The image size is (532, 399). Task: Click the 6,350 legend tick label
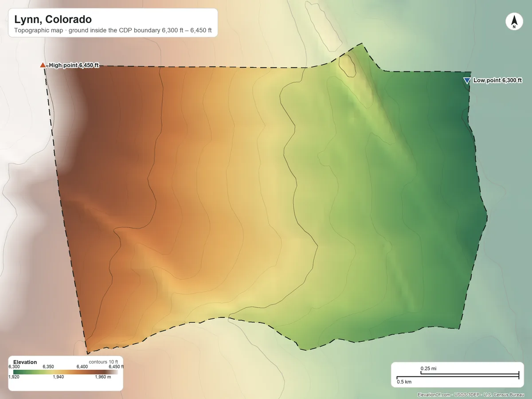tap(48, 367)
